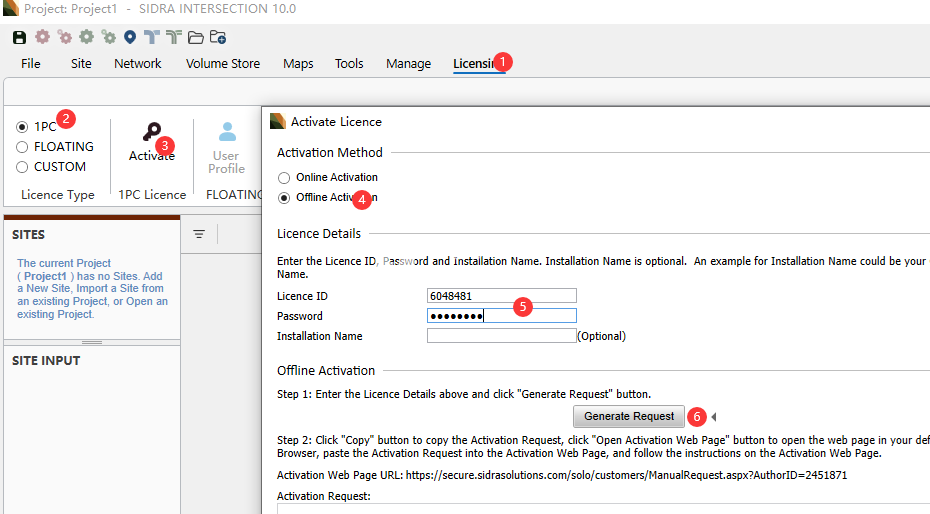Click the folder with plus icon
930x514 pixels.
[x=218, y=37]
